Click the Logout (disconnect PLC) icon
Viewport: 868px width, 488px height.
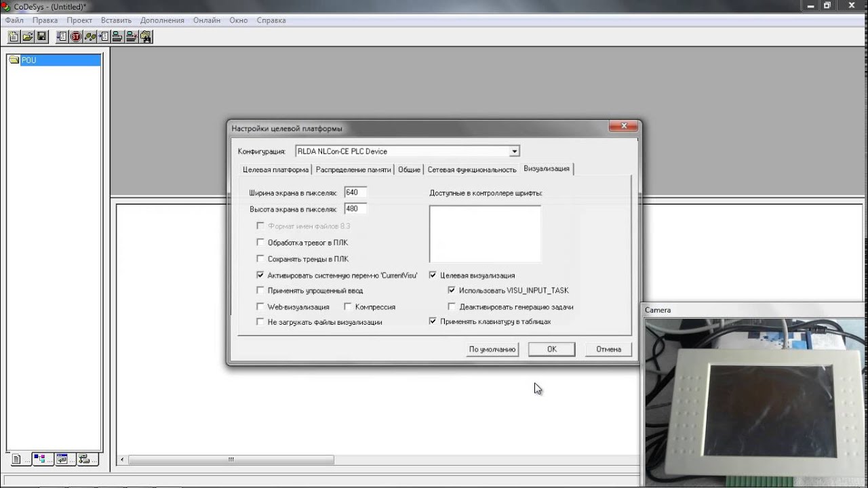click(x=132, y=37)
